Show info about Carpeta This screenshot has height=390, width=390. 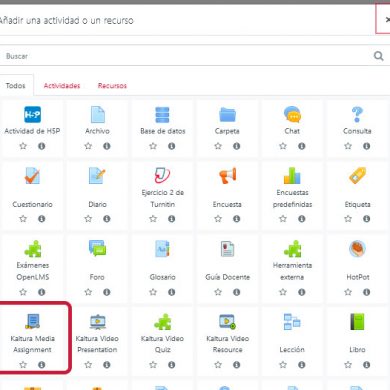[237, 146]
